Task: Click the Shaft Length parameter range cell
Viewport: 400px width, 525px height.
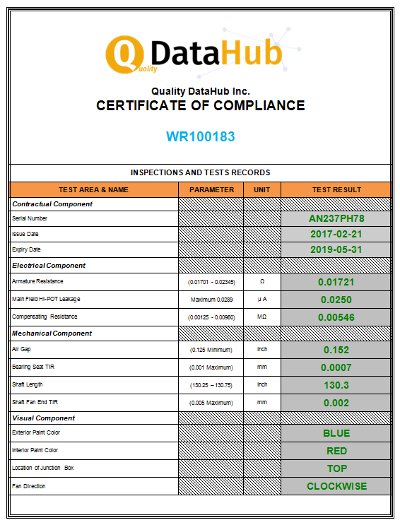Action: coord(211,385)
